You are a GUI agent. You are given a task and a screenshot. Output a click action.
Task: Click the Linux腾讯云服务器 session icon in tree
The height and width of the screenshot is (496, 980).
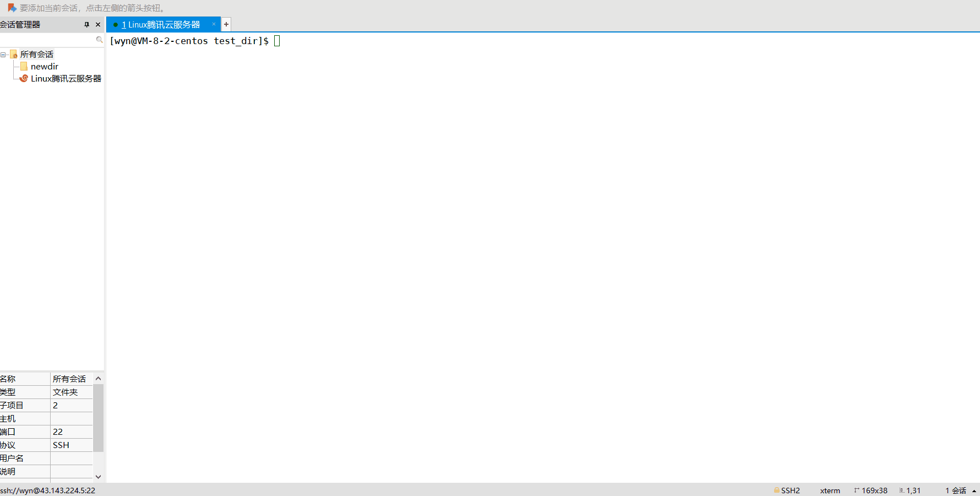tap(24, 78)
